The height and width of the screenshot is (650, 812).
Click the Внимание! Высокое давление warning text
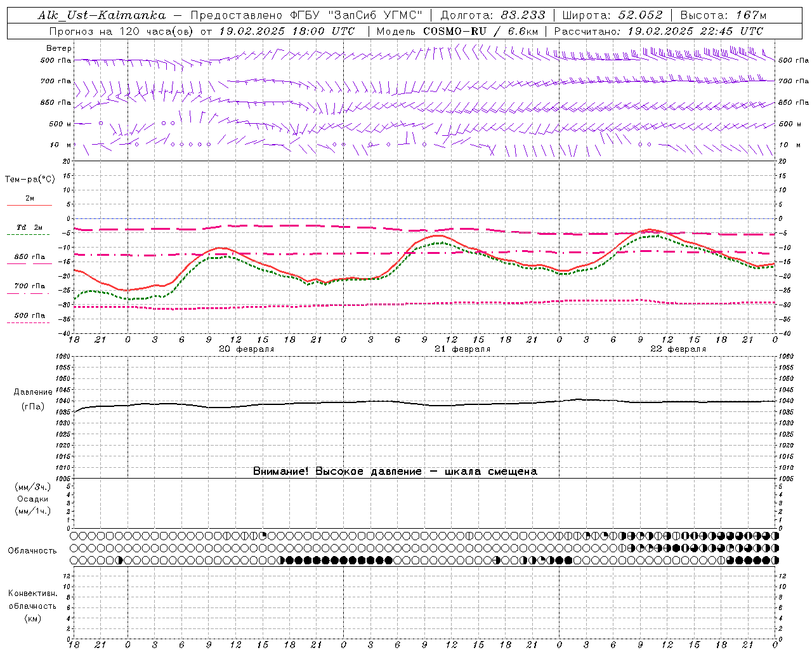point(395,472)
